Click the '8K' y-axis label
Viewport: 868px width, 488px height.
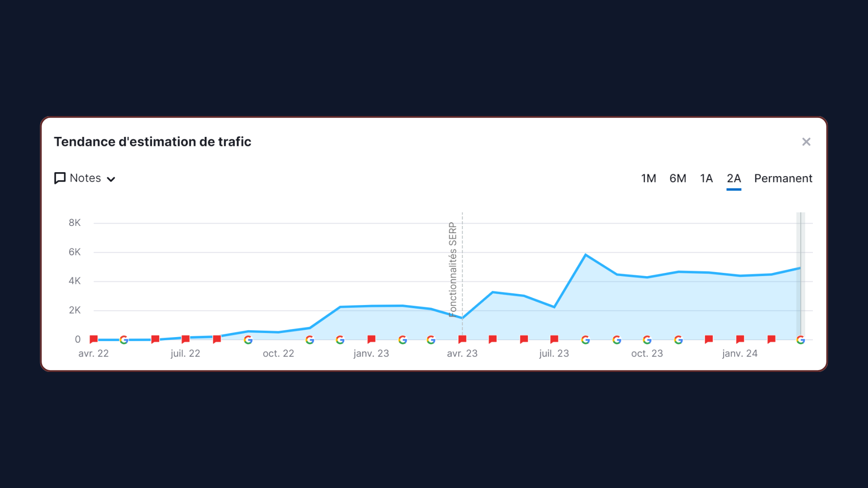tap(75, 223)
